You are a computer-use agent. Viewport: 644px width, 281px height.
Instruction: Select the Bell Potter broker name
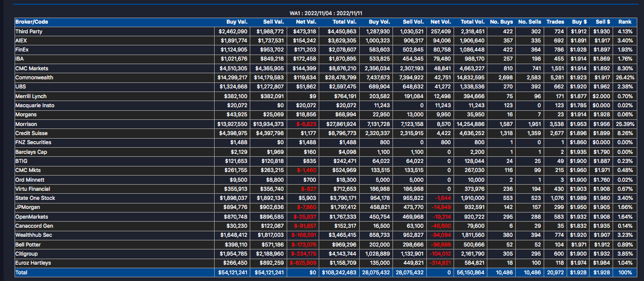(x=28, y=245)
